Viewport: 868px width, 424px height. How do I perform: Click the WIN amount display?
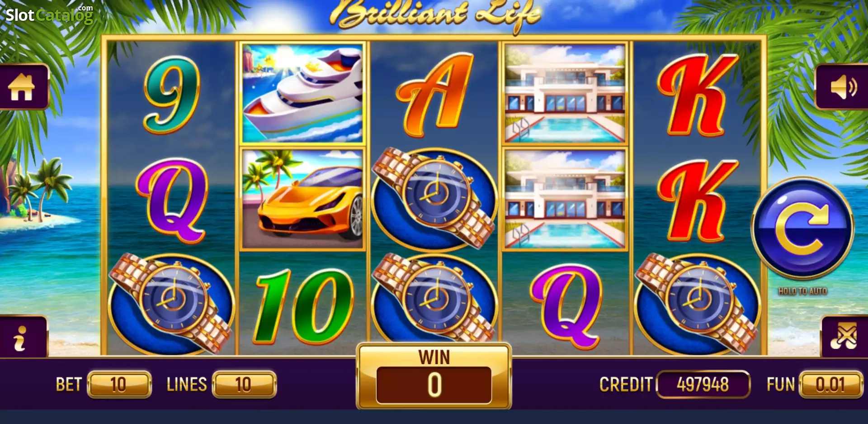434,385
